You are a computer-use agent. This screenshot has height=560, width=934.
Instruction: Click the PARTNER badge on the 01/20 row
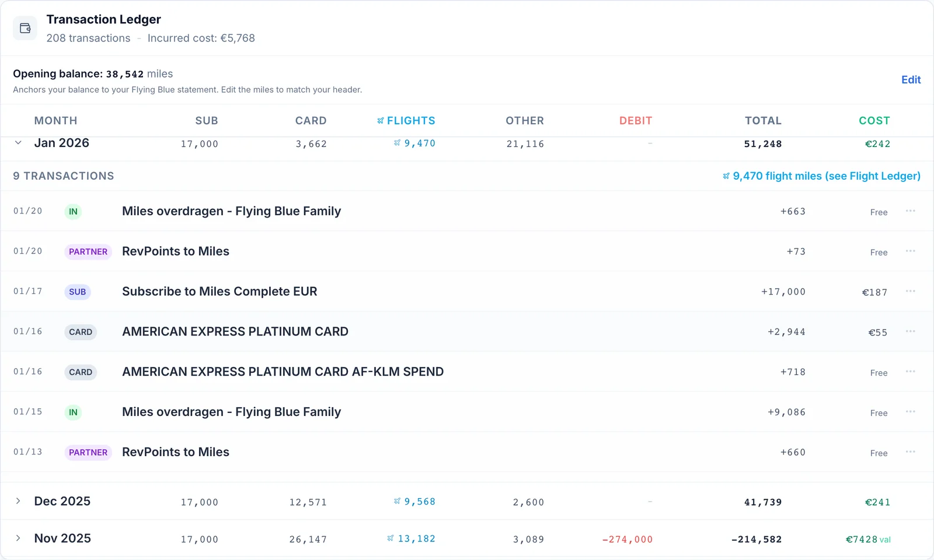88,252
